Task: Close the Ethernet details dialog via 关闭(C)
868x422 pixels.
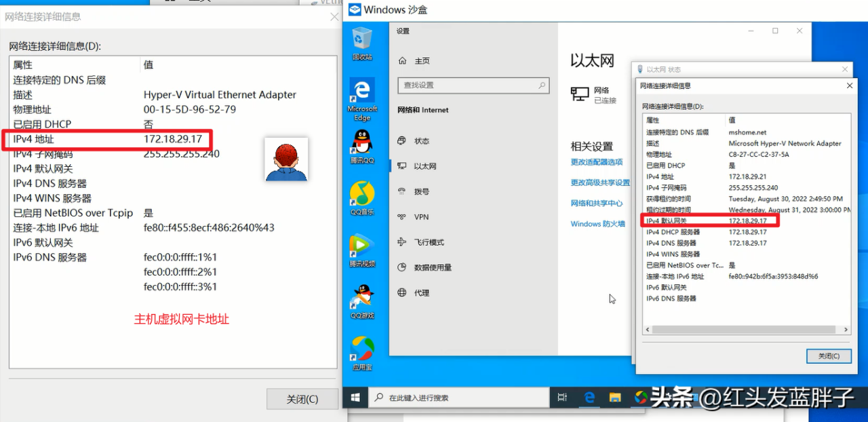Action: pos(829,356)
